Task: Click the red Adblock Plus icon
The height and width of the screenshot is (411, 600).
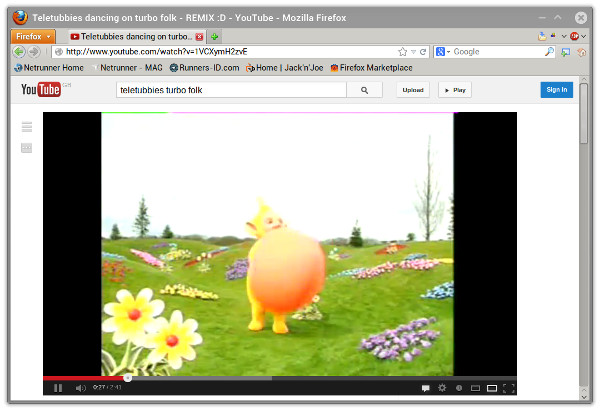Action: [574, 36]
